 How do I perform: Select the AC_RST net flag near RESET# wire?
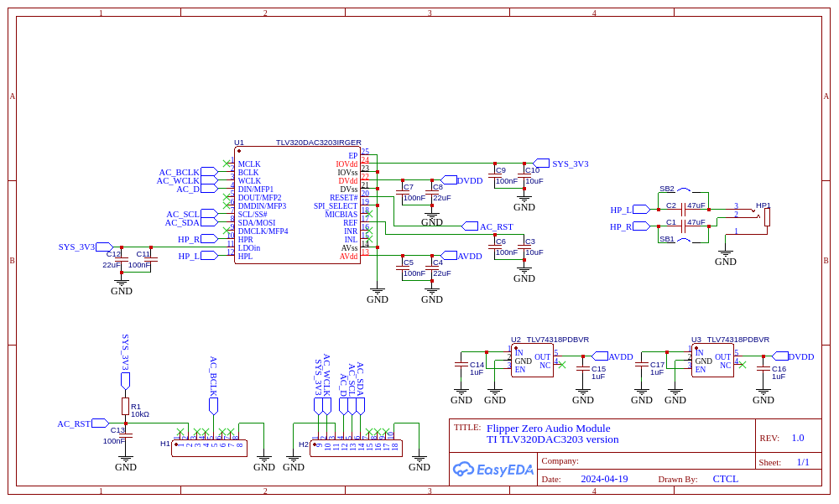[x=469, y=226]
